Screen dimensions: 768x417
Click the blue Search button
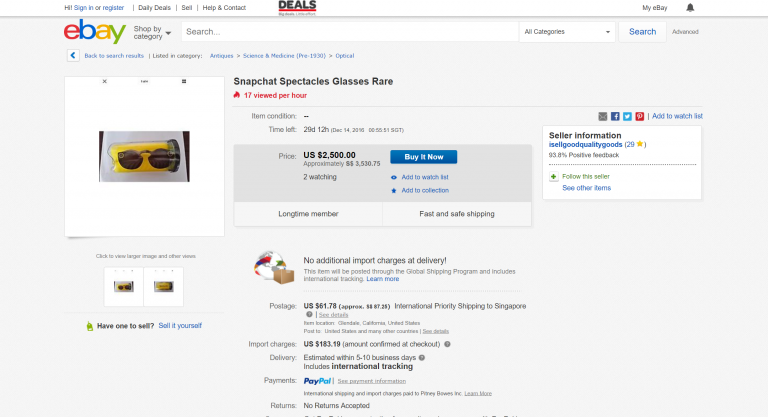tap(642, 32)
